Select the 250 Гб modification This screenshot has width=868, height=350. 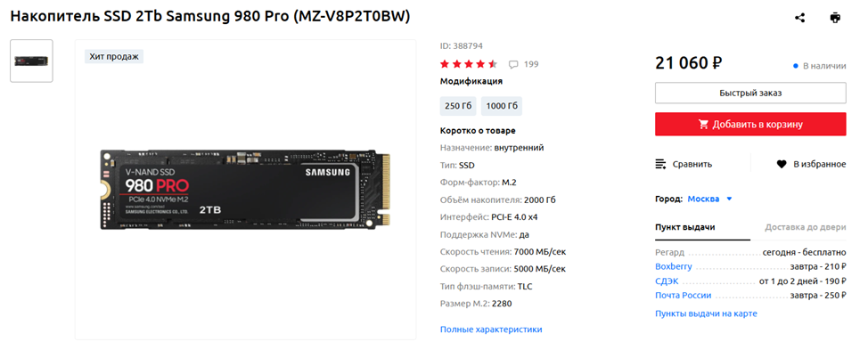458,106
